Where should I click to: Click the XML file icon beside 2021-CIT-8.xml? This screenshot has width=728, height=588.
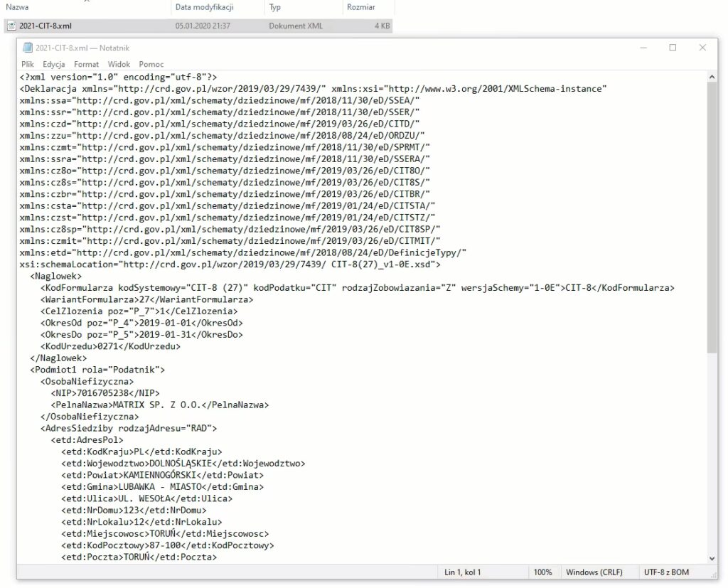coord(11,26)
